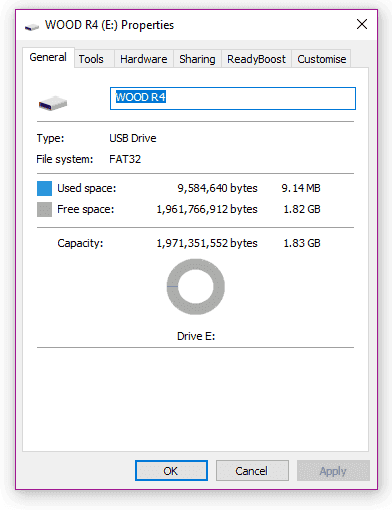Click the Capacity: label
This screenshot has height=510, width=392.
tap(80, 243)
